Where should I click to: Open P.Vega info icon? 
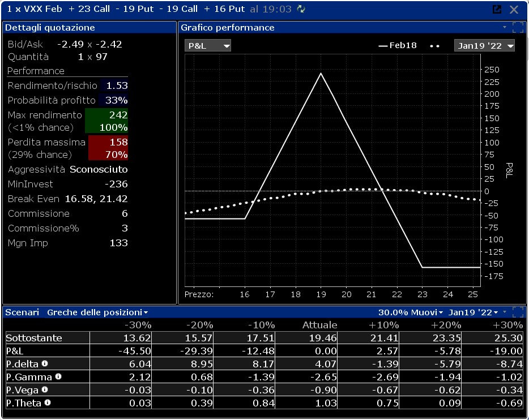(45, 389)
